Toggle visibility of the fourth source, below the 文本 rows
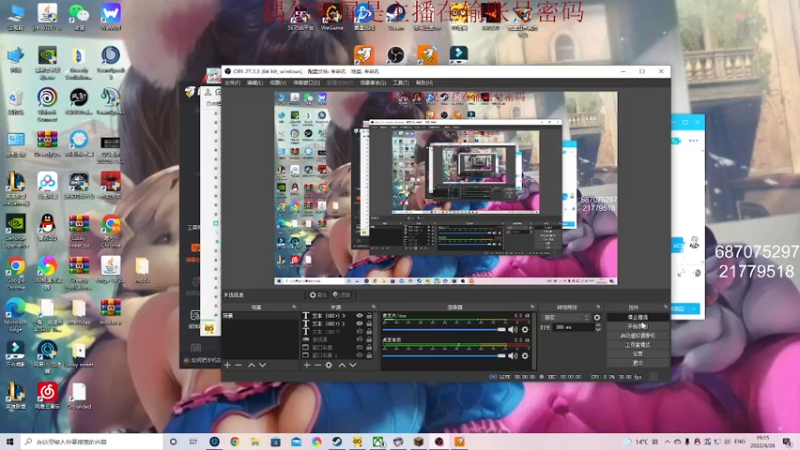The height and width of the screenshot is (450, 800). 360,339
